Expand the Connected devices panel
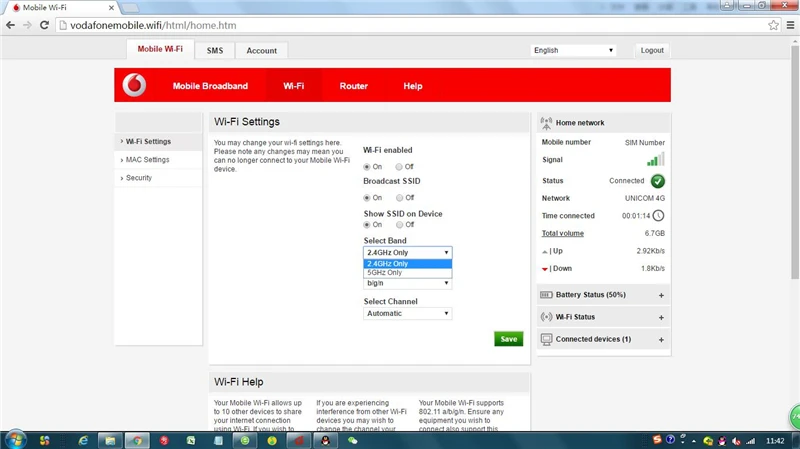Viewport: 800px width, 449px height. (661, 340)
